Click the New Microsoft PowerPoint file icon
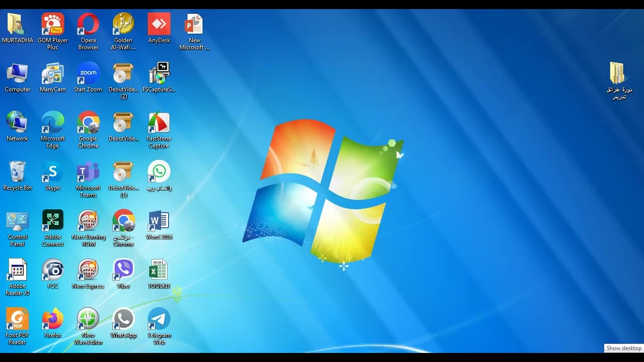 click(194, 24)
